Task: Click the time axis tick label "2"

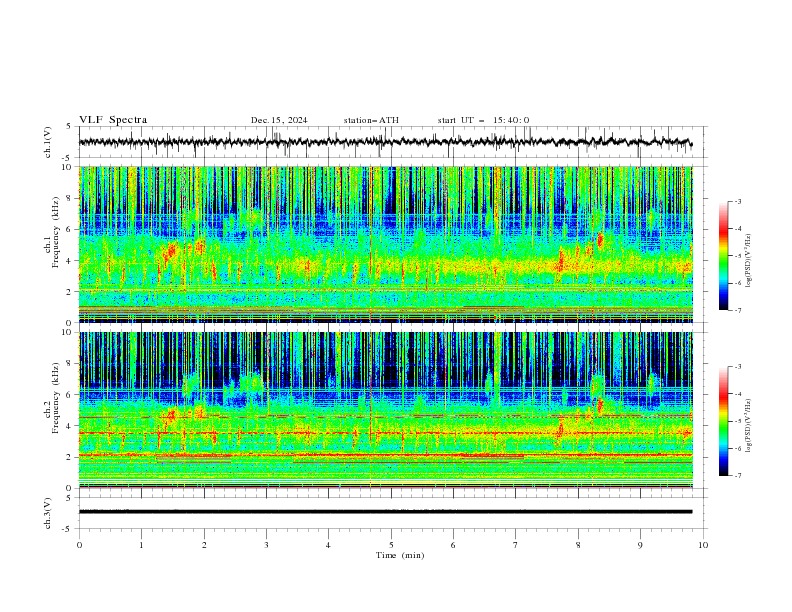Action: tap(204, 545)
